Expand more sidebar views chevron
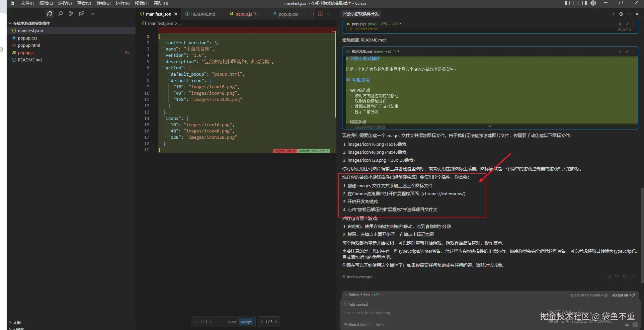This screenshot has height=330, width=644. tap(92, 14)
